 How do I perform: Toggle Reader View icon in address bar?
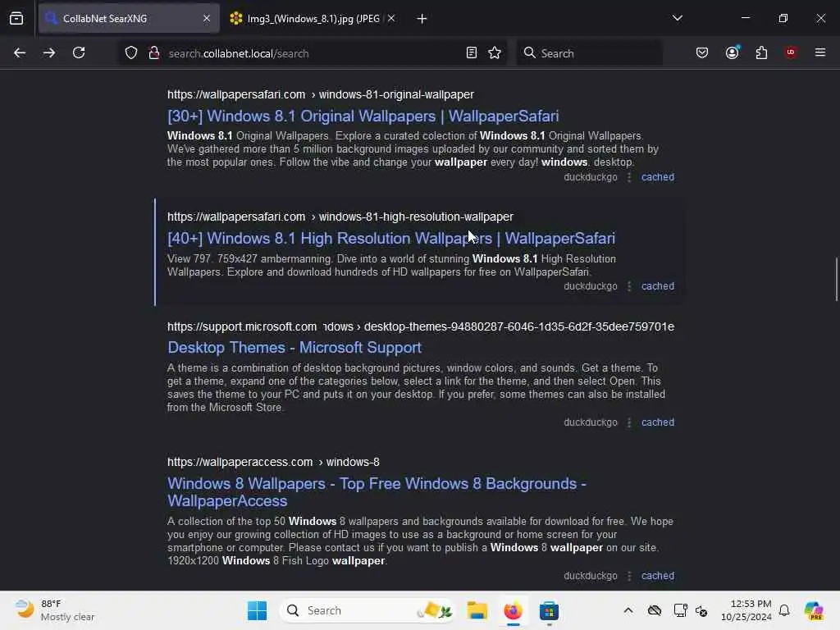(472, 53)
